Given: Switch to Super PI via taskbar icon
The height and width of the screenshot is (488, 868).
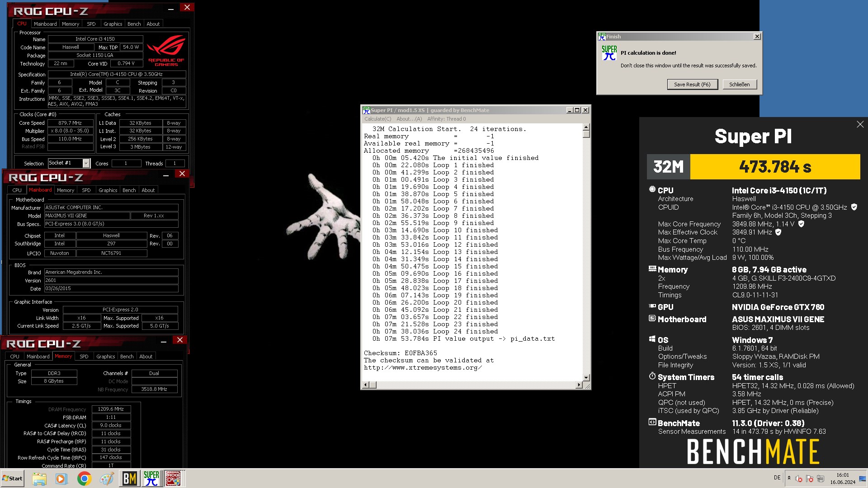Looking at the screenshot, I should [151, 479].
